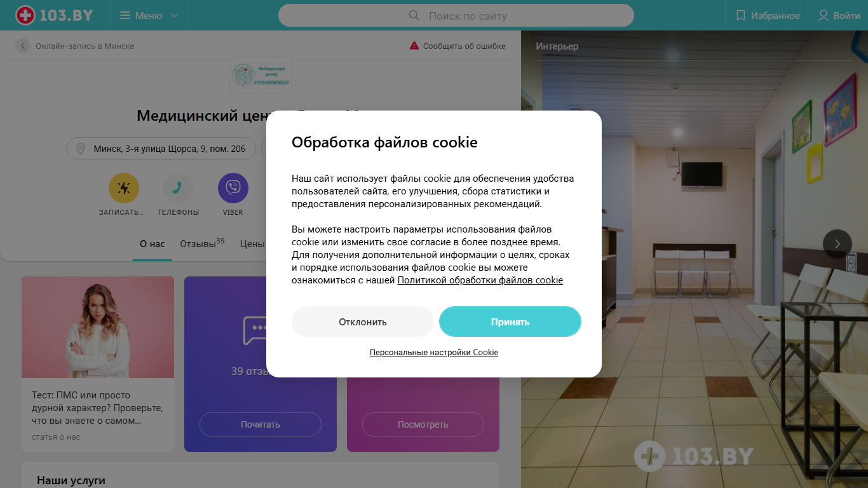
Task: Open Персональные настройки Cookie link
Action: 434,352
